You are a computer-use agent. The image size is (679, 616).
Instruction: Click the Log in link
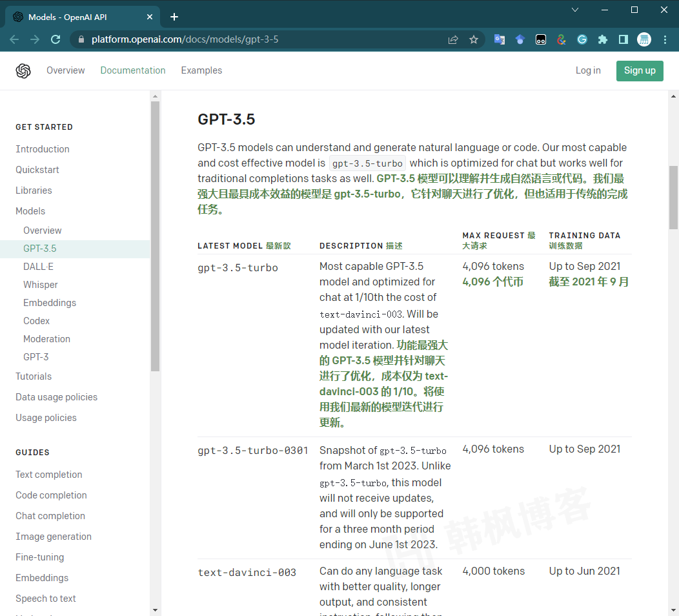pos(588,70)
